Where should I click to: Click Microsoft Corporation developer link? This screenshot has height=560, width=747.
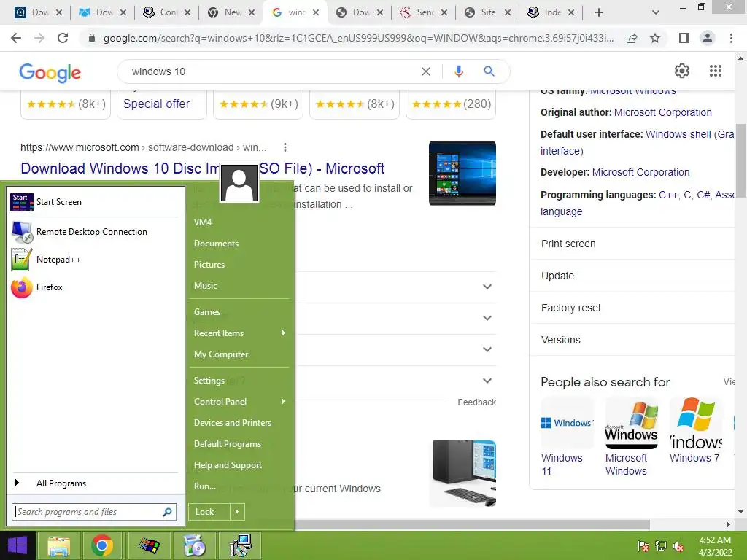pos(640,172)
